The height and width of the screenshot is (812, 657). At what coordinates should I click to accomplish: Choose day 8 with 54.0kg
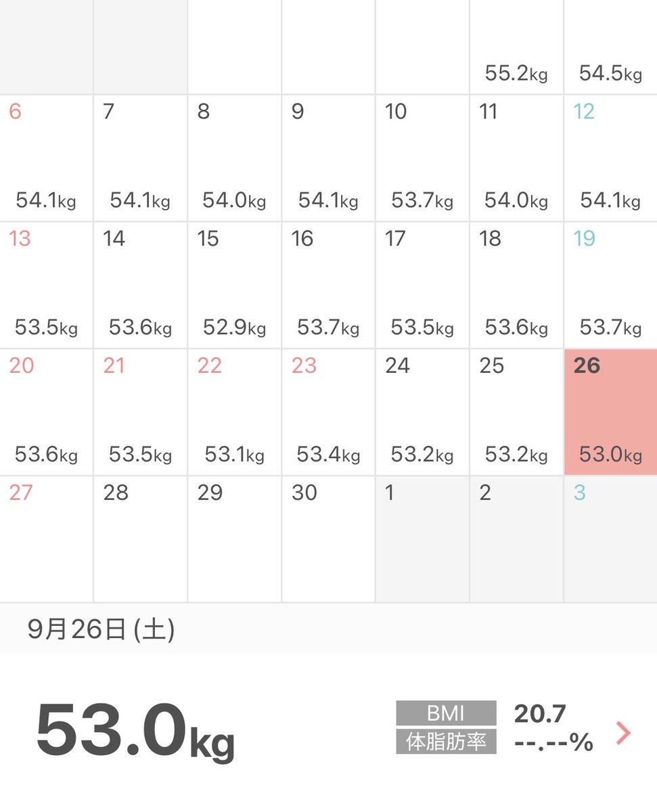tap(234, 158)
